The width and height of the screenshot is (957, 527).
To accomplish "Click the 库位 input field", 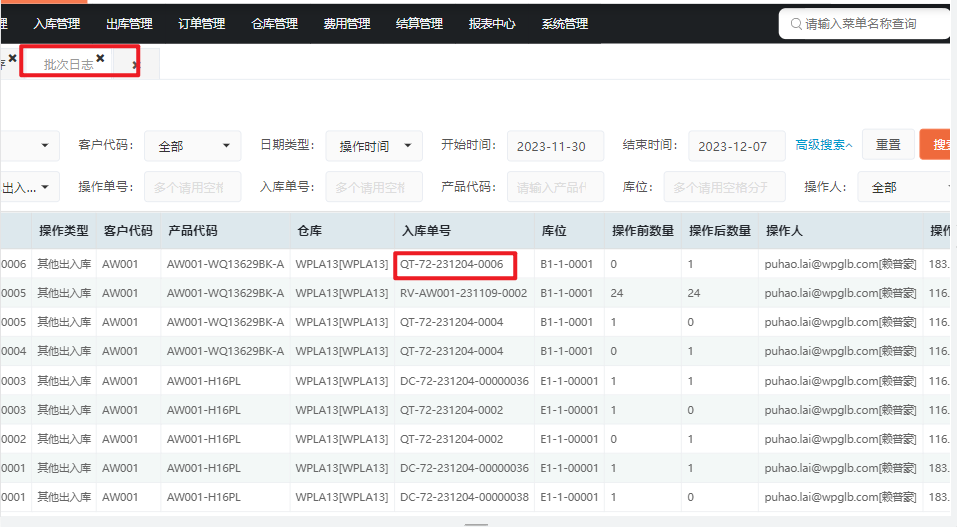I will (x=724, y=187).
